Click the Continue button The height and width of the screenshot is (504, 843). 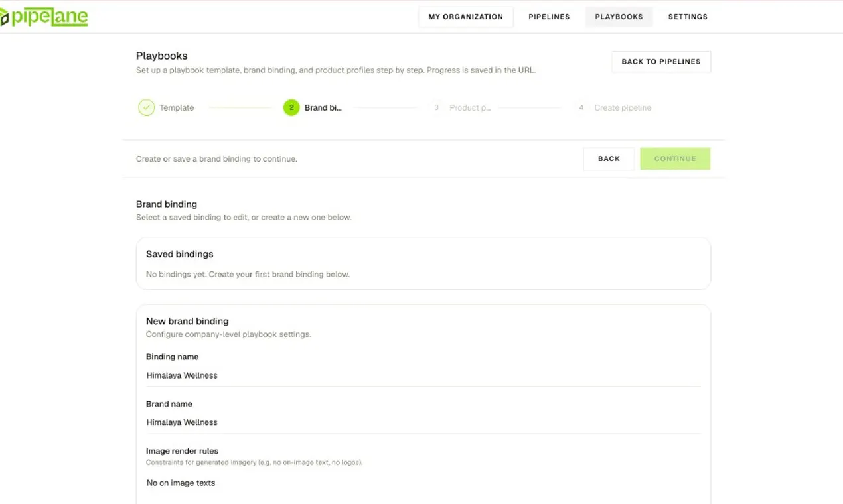[675, 158]
